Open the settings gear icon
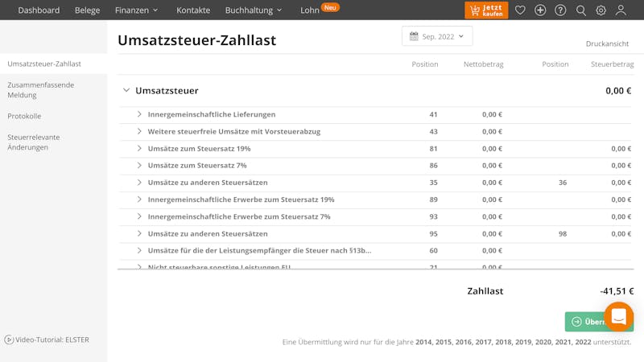Image resolution: width=644 pixels, height=362 pixels. (x=601, y=10)
